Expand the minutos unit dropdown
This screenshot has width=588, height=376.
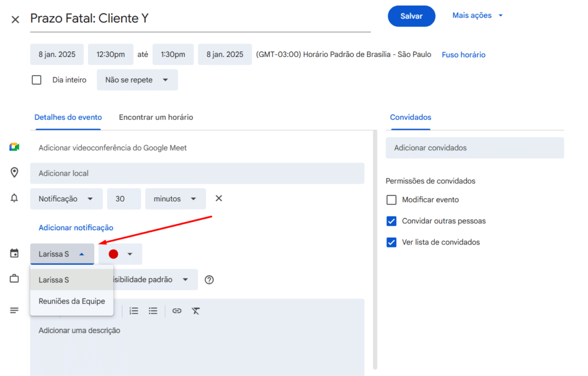pyautogui.click(x=175, y=199)
